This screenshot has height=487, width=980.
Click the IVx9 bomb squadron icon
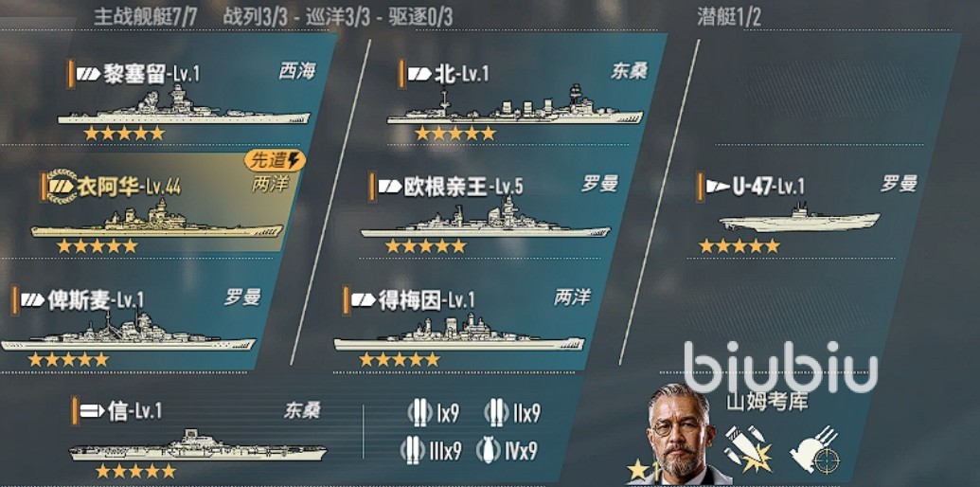(x=487, y=451)
